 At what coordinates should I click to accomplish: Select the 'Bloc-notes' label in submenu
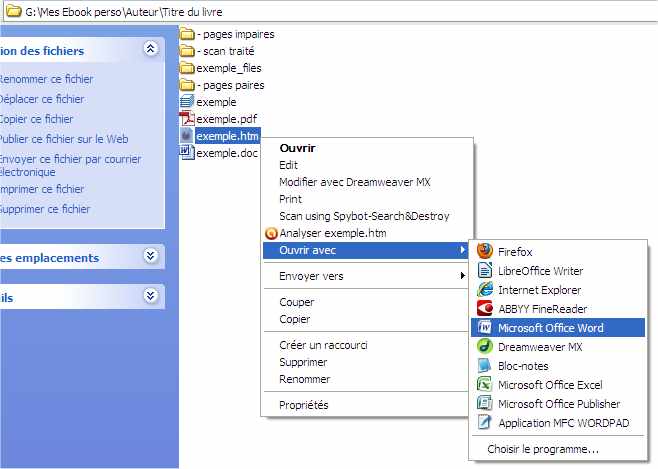point(523,366)
